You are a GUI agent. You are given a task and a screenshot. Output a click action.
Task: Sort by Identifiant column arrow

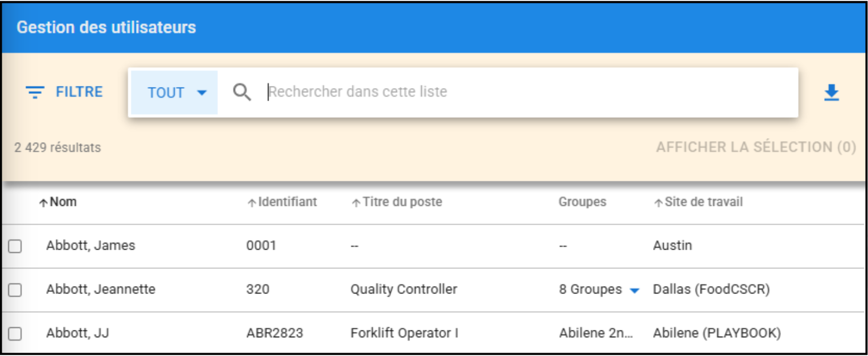click(252, 203)
